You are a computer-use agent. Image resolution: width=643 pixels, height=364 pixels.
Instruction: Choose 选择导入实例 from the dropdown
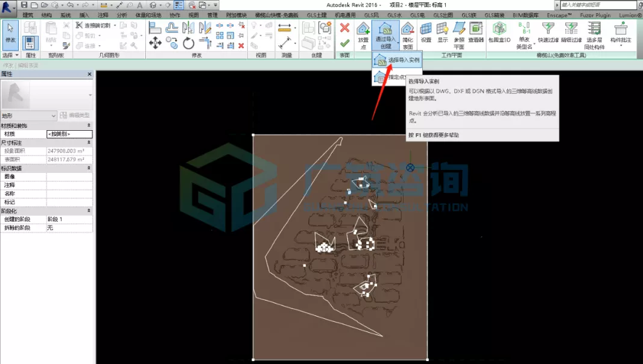[397, 60]
